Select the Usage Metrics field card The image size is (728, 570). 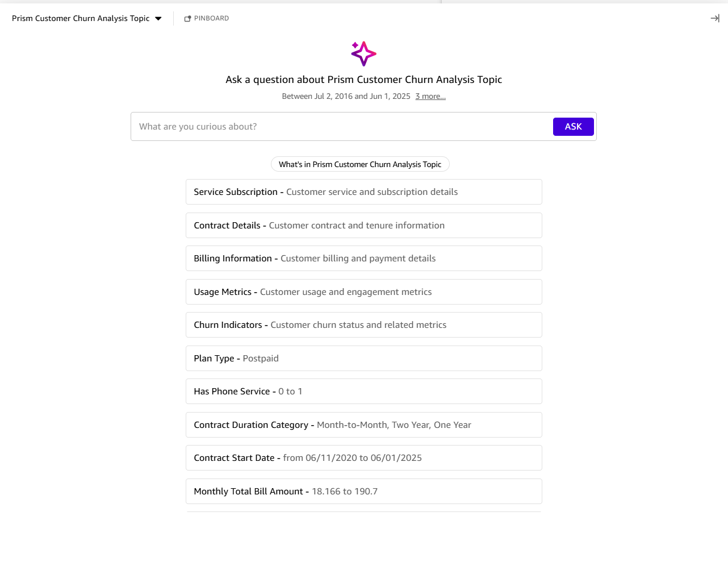363,292
